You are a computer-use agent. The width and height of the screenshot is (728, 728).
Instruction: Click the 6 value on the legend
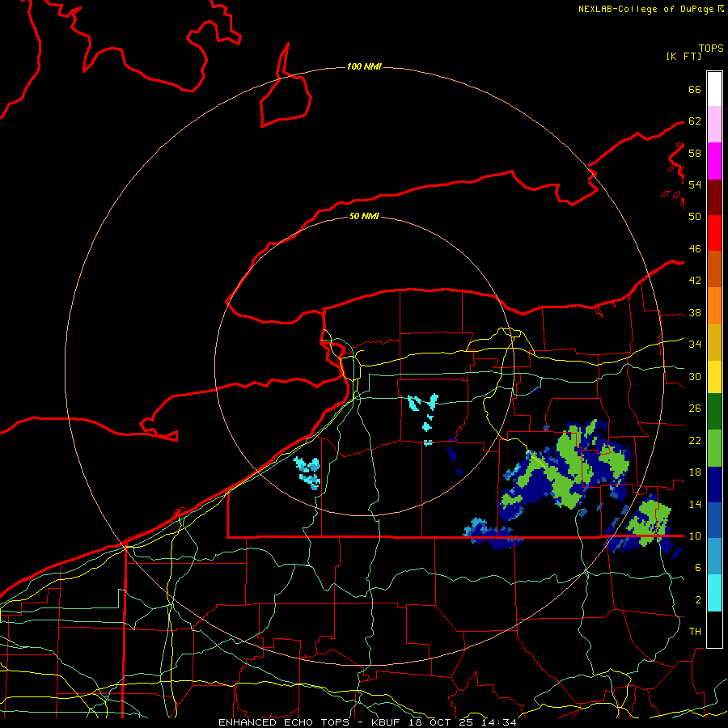[x=698, y=568]
